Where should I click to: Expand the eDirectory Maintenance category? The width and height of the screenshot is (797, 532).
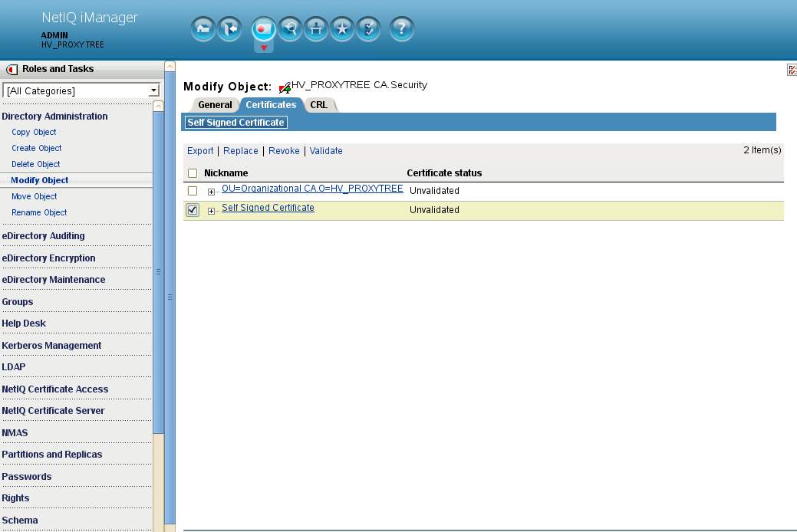point(54,280)
